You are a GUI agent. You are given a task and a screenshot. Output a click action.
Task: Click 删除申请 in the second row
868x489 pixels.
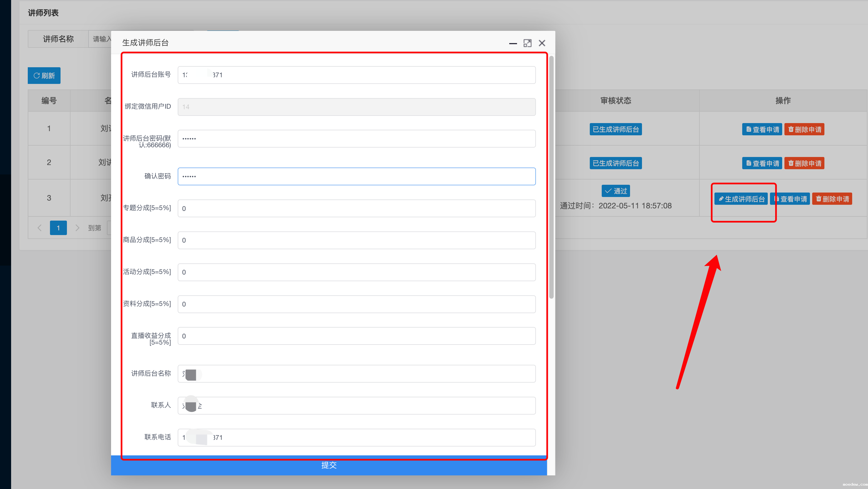click(804, 164)
